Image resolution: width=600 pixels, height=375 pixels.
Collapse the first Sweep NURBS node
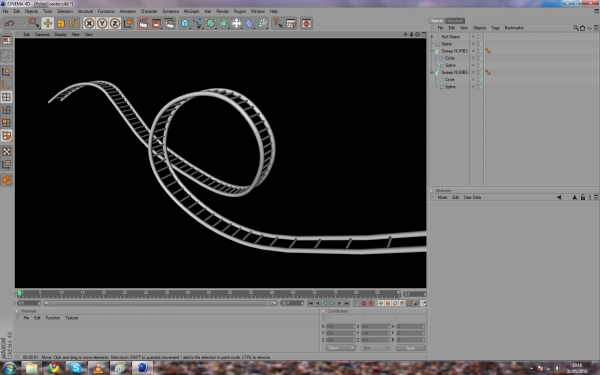tap(432, 51)
